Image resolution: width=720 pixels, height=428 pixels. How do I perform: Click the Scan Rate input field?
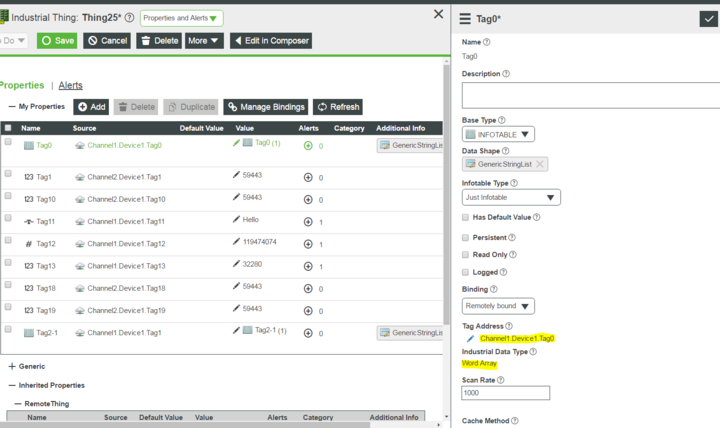505,393
